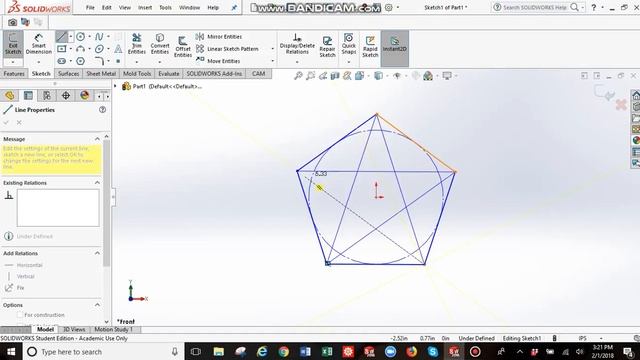640x360 pixels.
Task: Open the FeatureManager design tree tab
Action: click(9, 96)
